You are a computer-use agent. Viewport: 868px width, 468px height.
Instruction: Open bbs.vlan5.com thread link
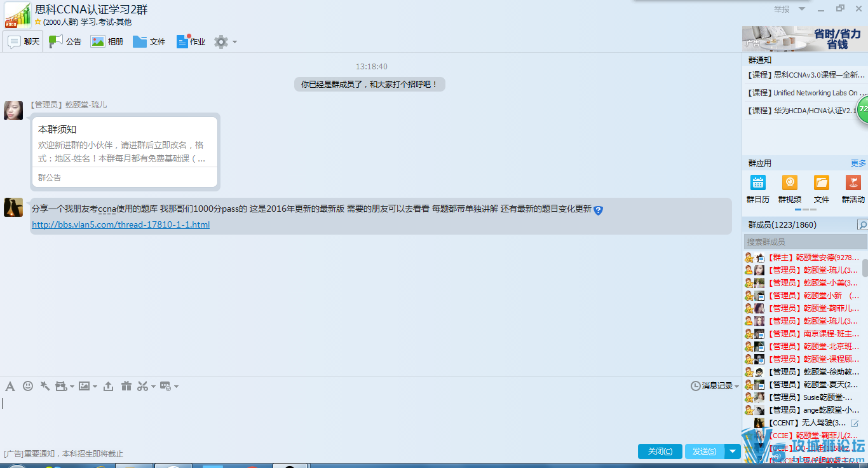click(x=121, y=224)
